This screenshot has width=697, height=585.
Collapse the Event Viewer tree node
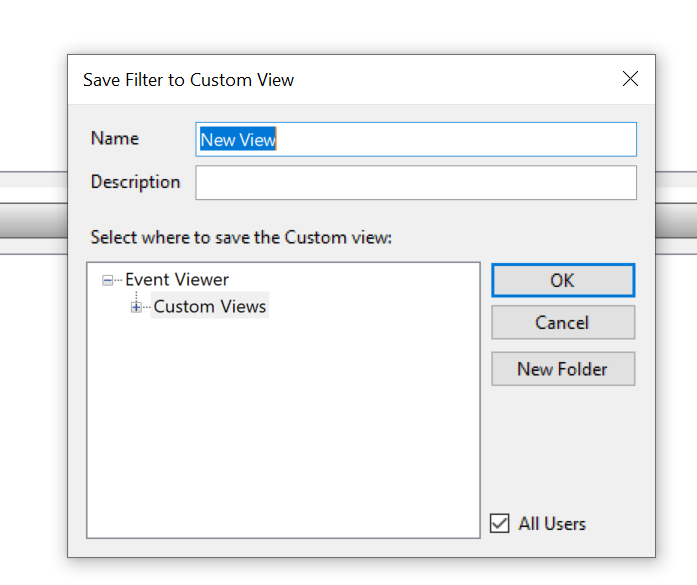pos(107,280)
